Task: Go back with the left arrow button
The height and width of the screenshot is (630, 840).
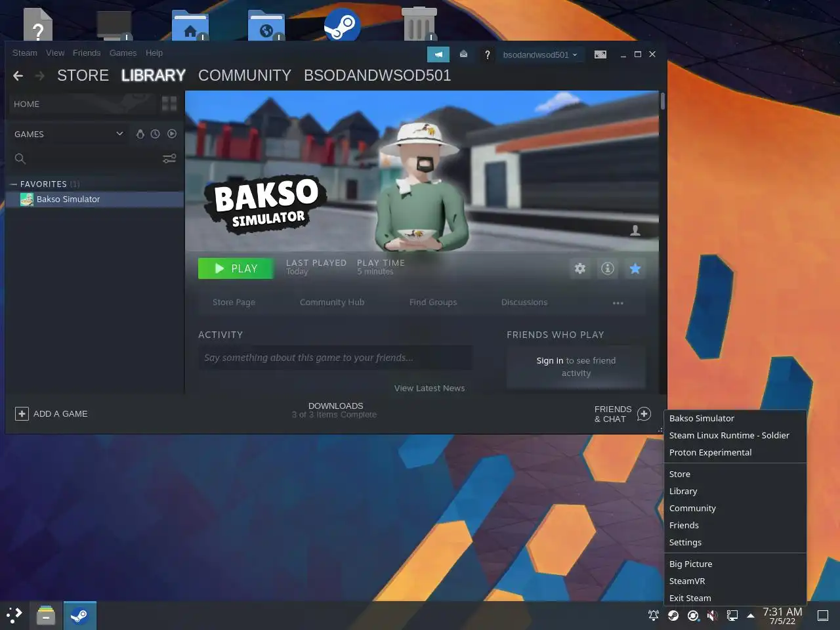Action: click(x=18, y=76)
